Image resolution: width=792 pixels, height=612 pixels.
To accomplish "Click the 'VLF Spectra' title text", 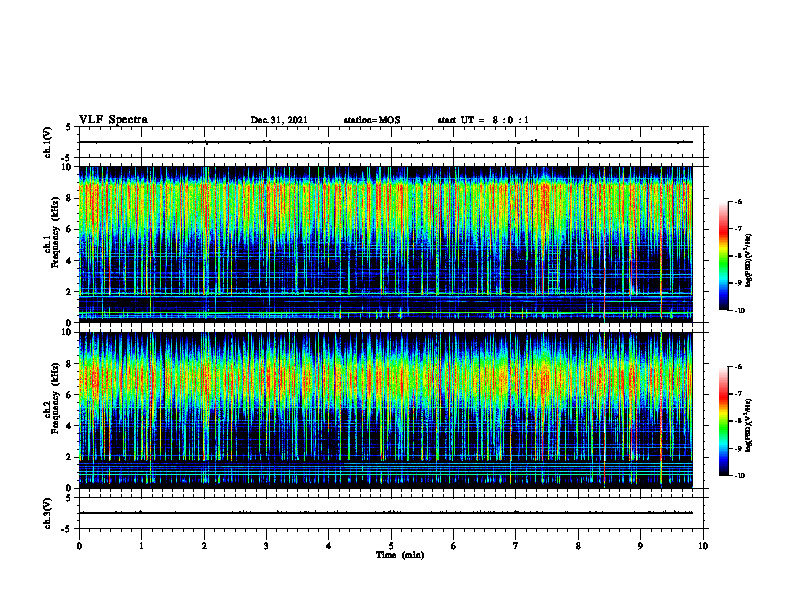I will 113,120.
